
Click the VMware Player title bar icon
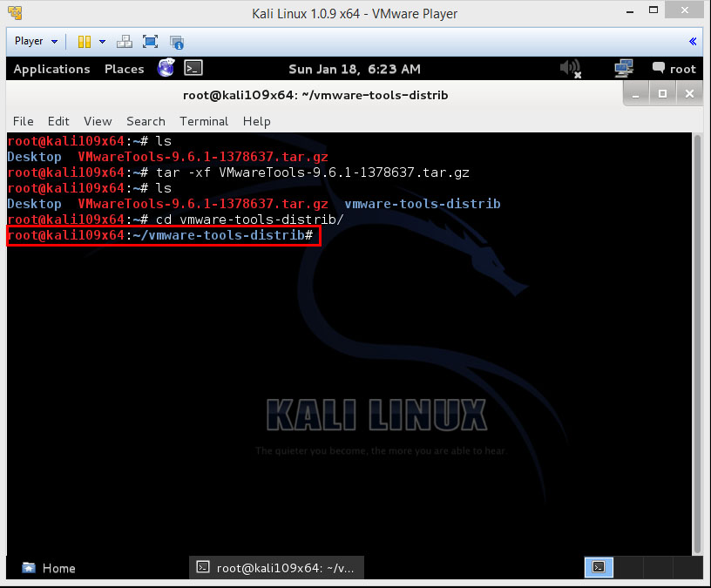(15, 13)
